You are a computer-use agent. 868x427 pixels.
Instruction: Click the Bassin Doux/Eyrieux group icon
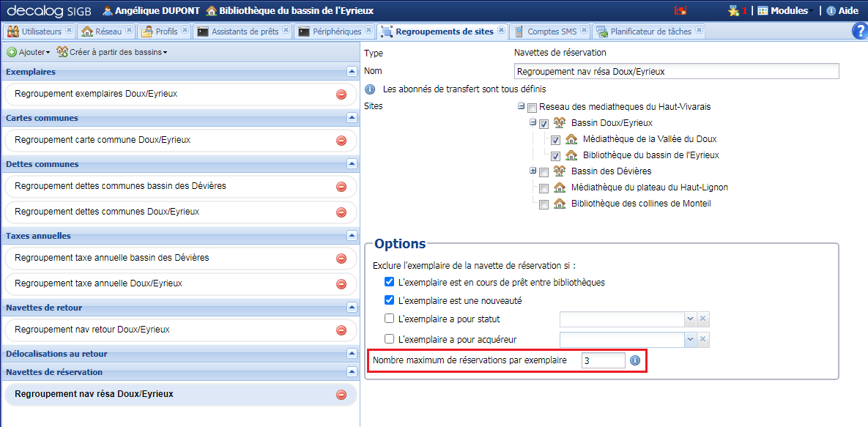[559, 123]
